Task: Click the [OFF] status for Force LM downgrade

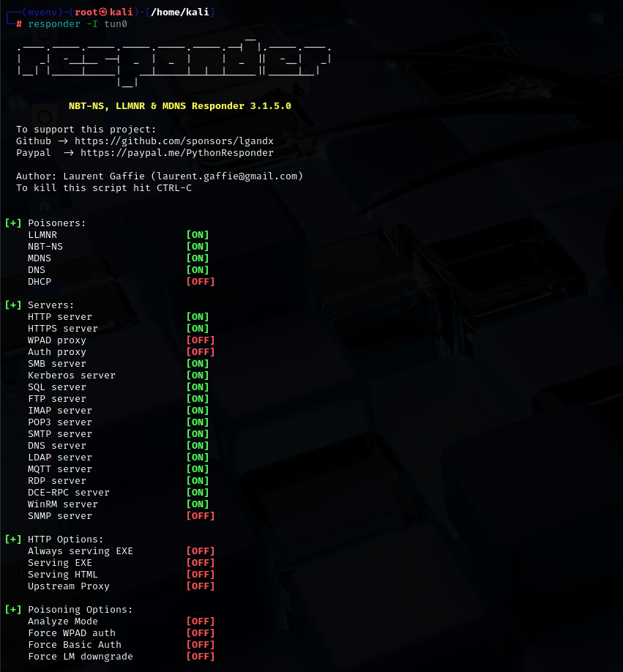Action: [x=200, y=657]
